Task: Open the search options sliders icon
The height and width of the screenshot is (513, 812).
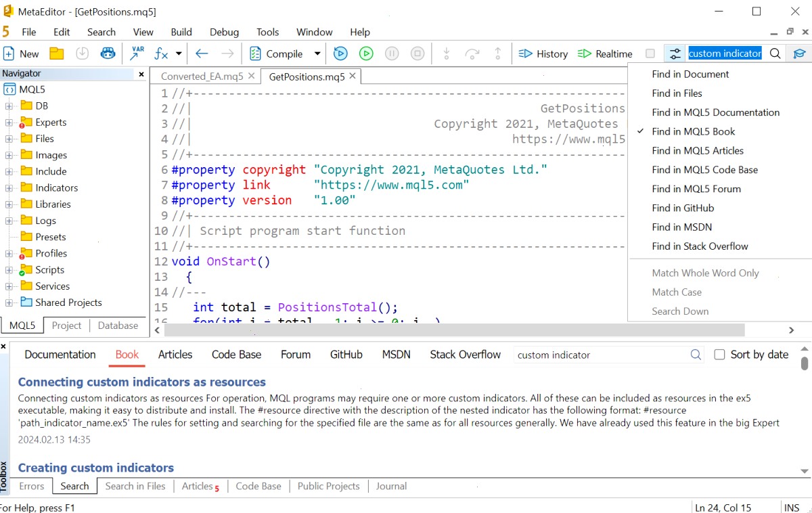Action: tap(675, 53)
